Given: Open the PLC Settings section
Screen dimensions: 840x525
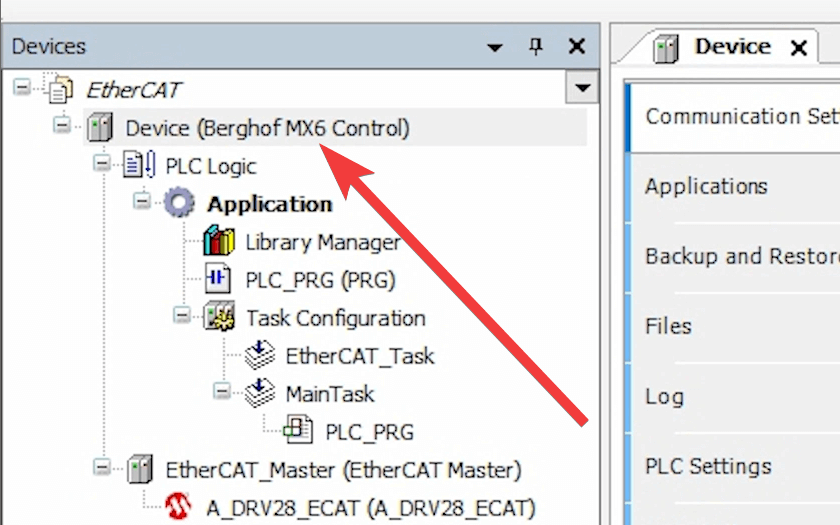Looking at the screenshot, I should coord(735,467).
